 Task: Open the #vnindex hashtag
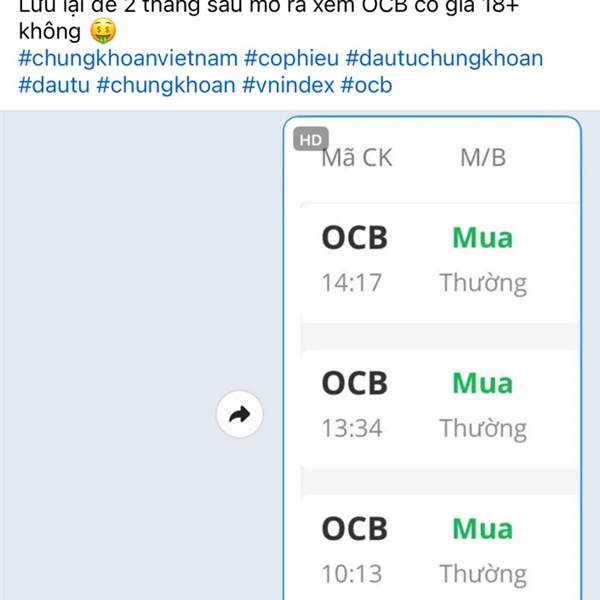tap(288, 85)
